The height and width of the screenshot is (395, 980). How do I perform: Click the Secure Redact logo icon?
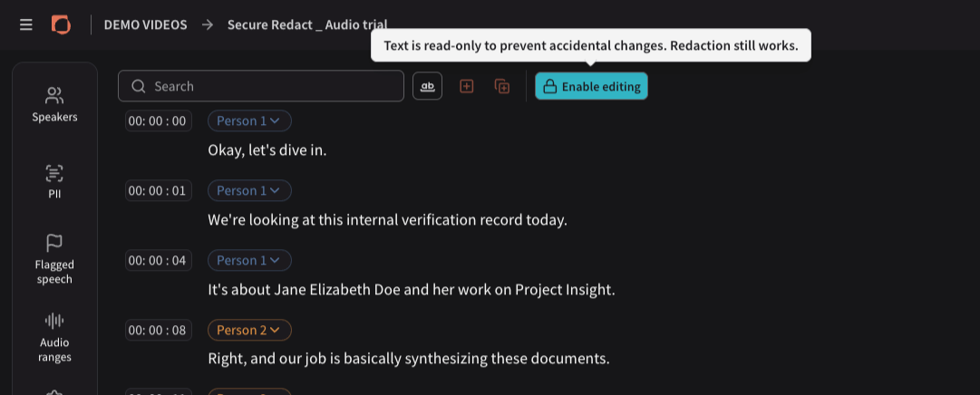62,25
